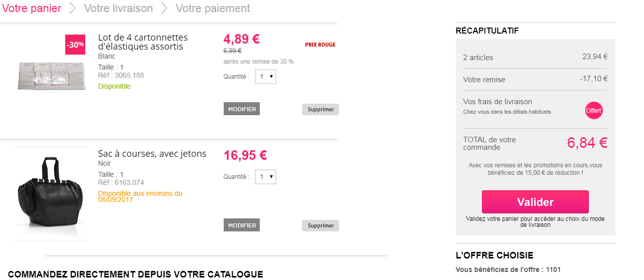Open the shopping bag product thumbnail

51,194
